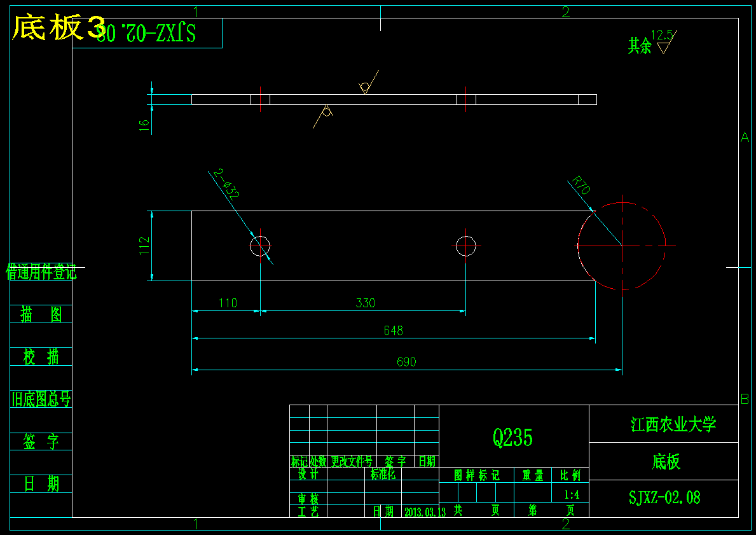Select the 比例 header cell

point(570,475)
